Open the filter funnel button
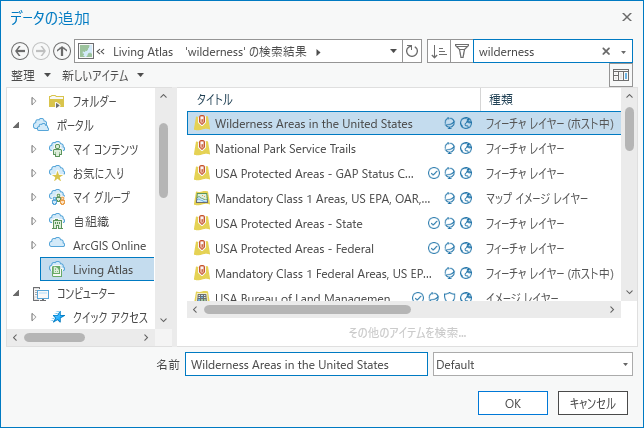The image size is (644, 428). (x=461, y=51)
